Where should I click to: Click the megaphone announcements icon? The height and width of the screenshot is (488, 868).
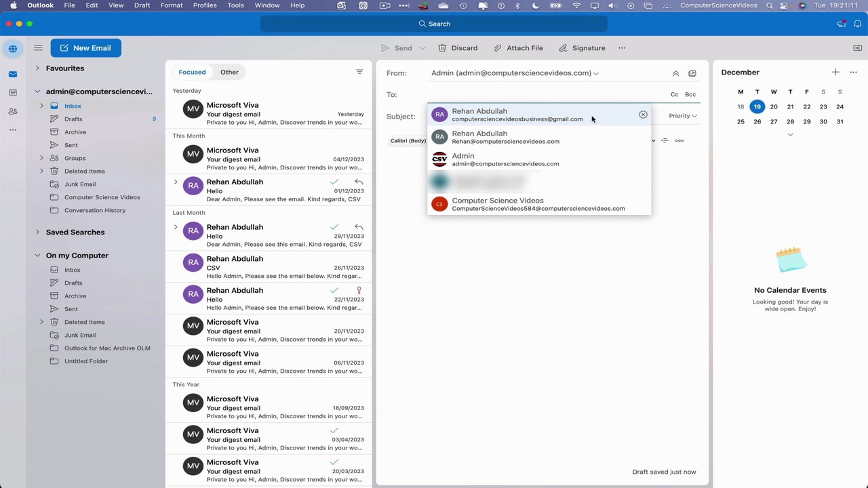(841, 24)
